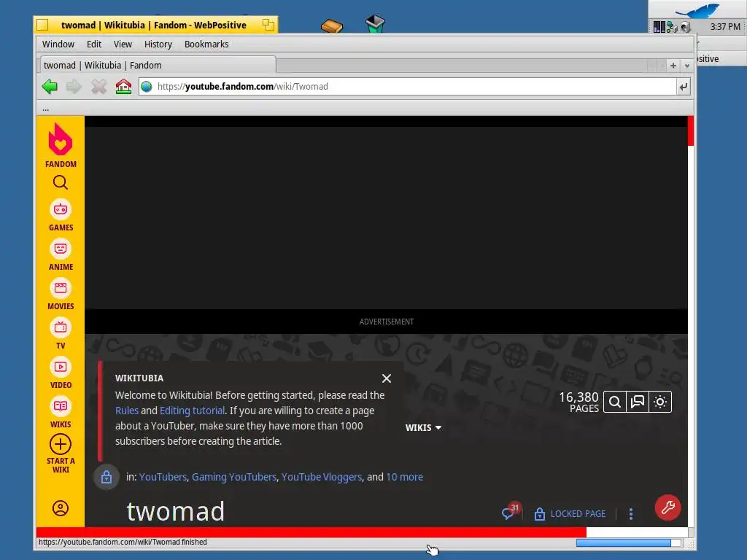Viewport: 747px width, 560px height.
Task: Click the Fandom flame logo
Action: click(61, 139)
